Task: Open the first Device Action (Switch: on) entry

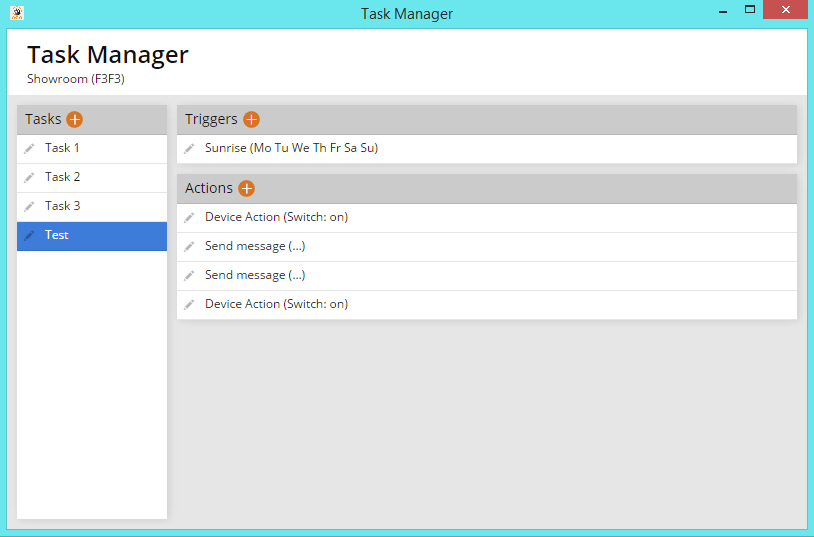Action: (276, 217)
